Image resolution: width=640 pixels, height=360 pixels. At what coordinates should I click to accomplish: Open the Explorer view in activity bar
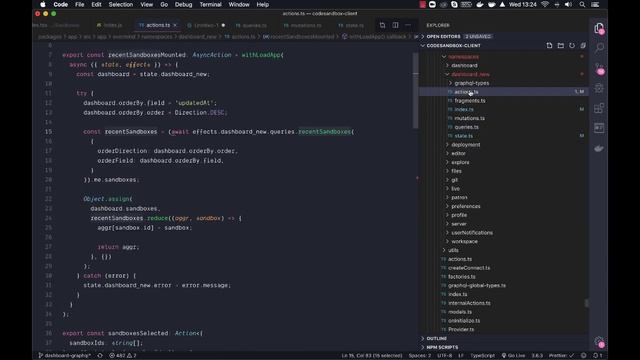click(x=599, y=29)
